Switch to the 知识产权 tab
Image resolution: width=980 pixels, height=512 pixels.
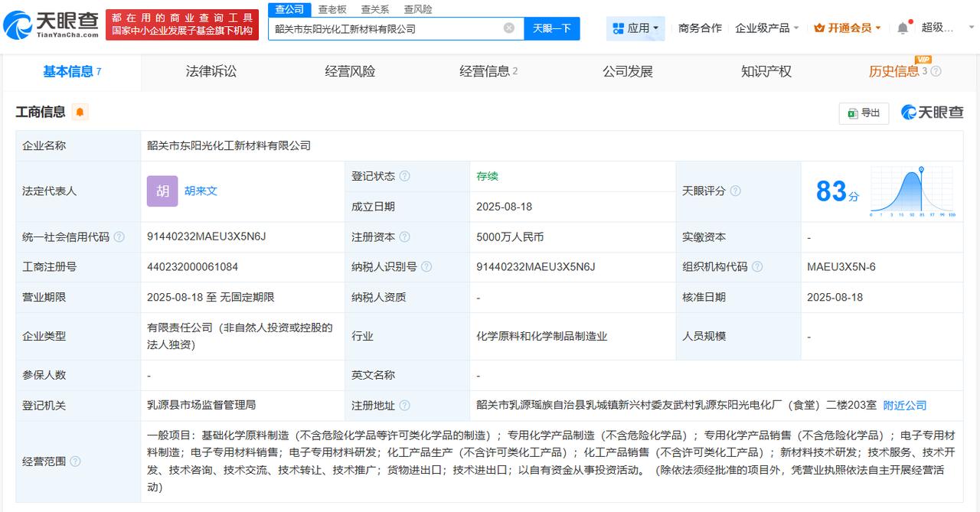[x=766, y=71]
